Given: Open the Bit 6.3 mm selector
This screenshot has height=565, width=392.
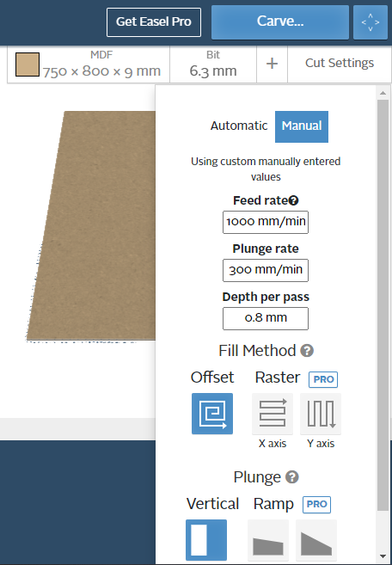Looking at the screenshot, I should pos(213,64).
